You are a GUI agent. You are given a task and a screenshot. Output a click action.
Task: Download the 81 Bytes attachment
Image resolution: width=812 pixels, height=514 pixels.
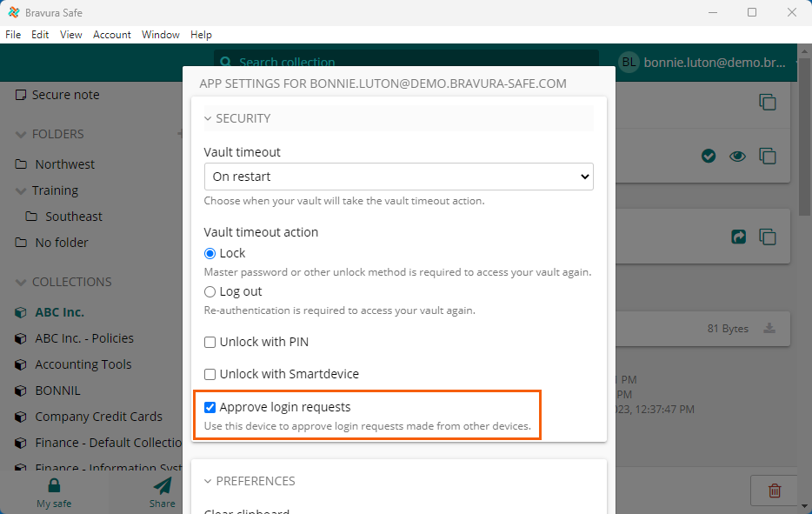tap(769, 328)
